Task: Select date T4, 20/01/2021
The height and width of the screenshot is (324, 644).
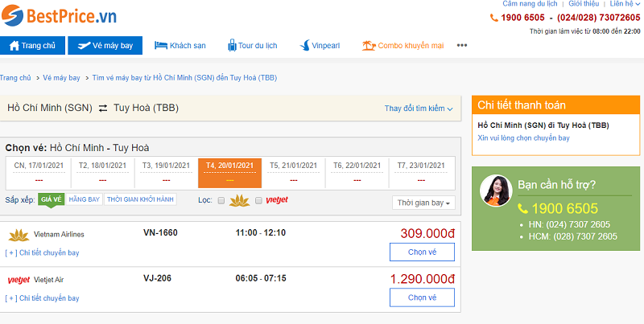Action: 229,173
